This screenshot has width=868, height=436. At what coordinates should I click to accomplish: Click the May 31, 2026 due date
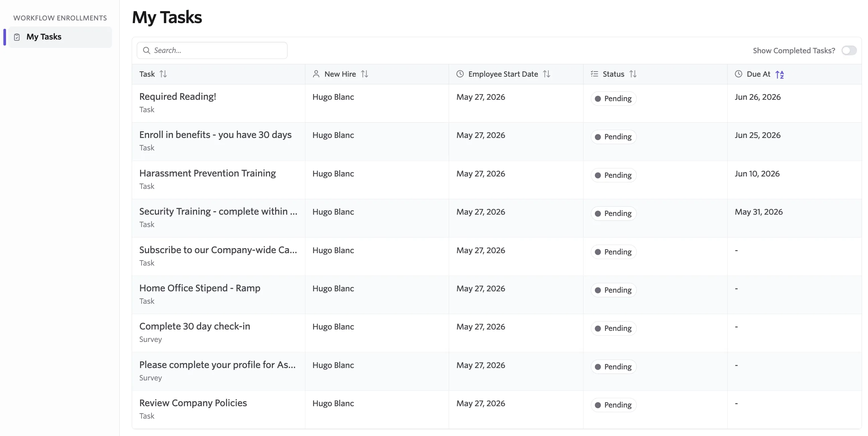point(758,212)
